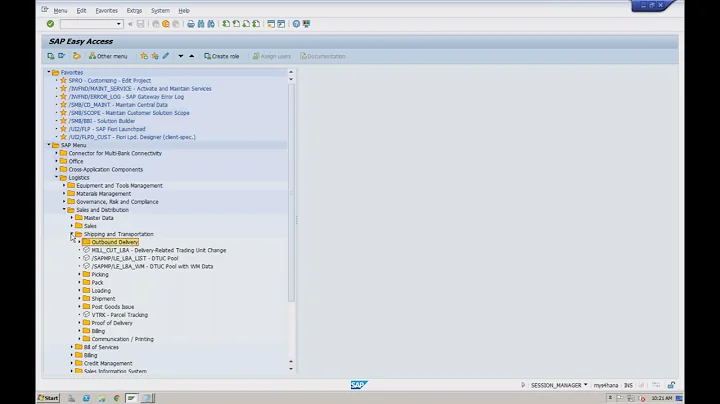Viewport: 720px width, 404px height.
Task: Select /UI2/FLP - SAP Fiori Launchpad favorite
Action: click(x=107, y=129)
